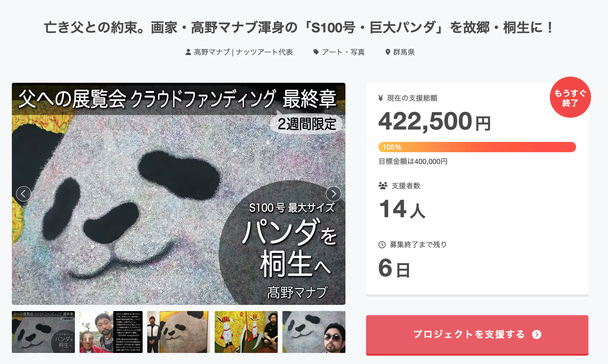This screenshot has height=364, width=608.
Task: Open the アート・写真 category link
Action: pyautogui.click(x=343, y=52)
